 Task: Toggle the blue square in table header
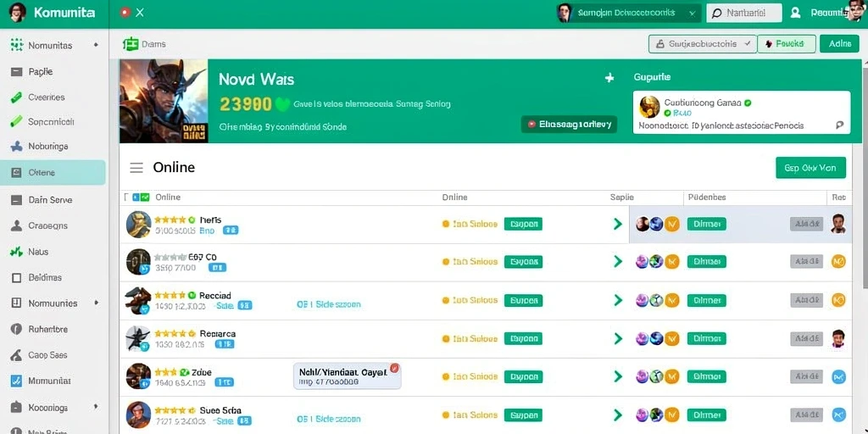[136, 197]
